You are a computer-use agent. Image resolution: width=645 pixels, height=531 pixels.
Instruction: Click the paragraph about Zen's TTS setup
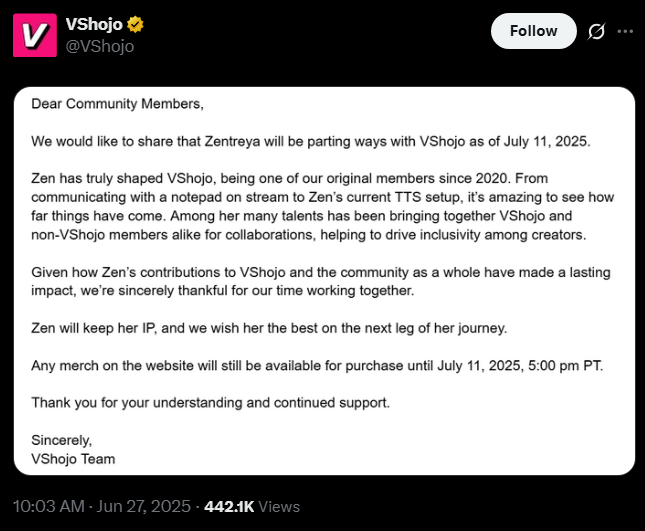pos(320,206)
